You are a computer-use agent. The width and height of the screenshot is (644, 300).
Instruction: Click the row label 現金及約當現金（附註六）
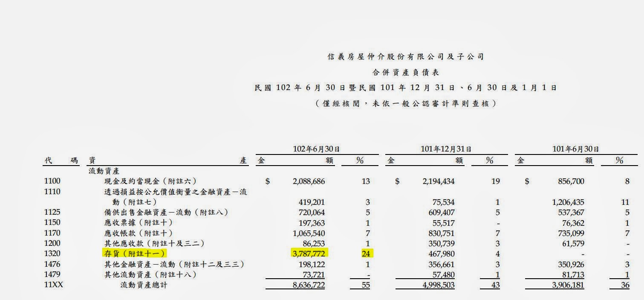[150, 181]
